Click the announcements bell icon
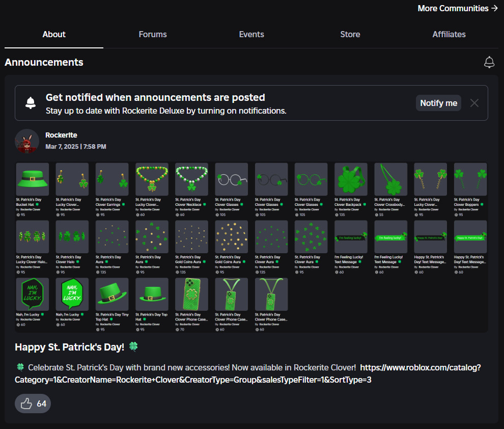The image size is (504, 429). point(489,63)
